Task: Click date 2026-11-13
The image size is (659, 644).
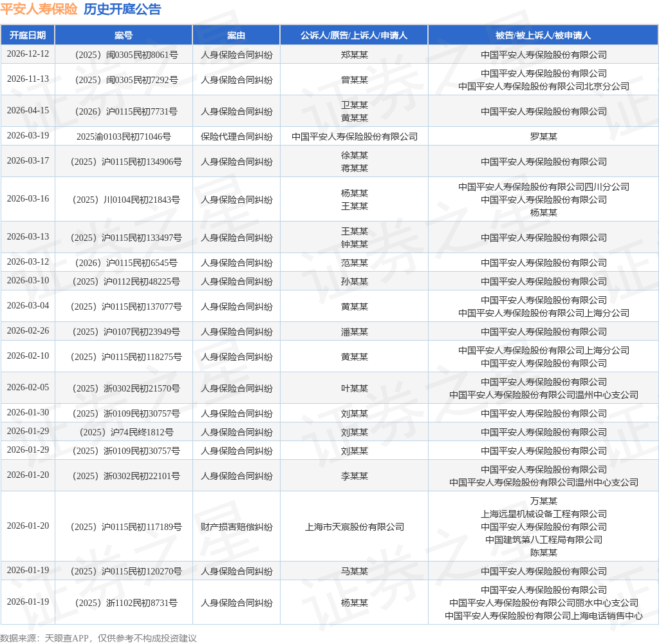Action: point(28,79)
